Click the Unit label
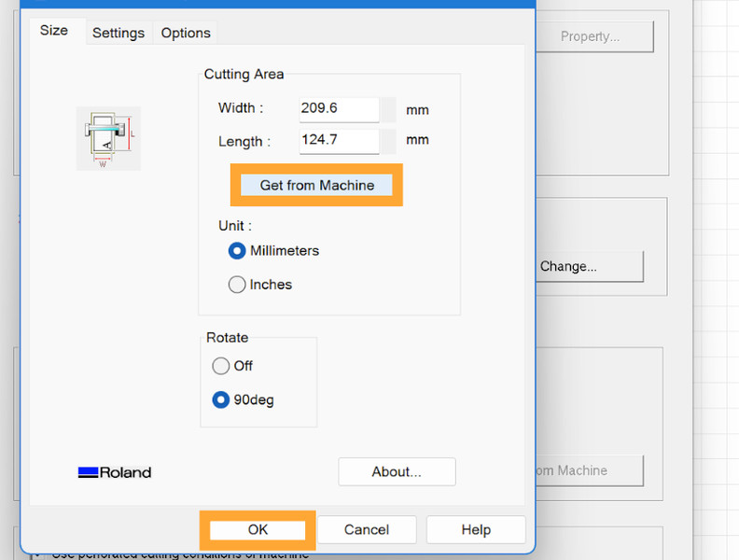The width and height of the screenshot is (739, 560). 235,225
